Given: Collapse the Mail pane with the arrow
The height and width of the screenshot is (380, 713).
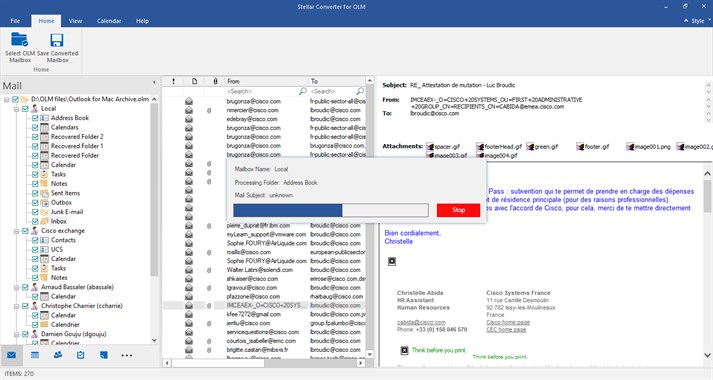Looking at the screenshot, I should 154,83.
